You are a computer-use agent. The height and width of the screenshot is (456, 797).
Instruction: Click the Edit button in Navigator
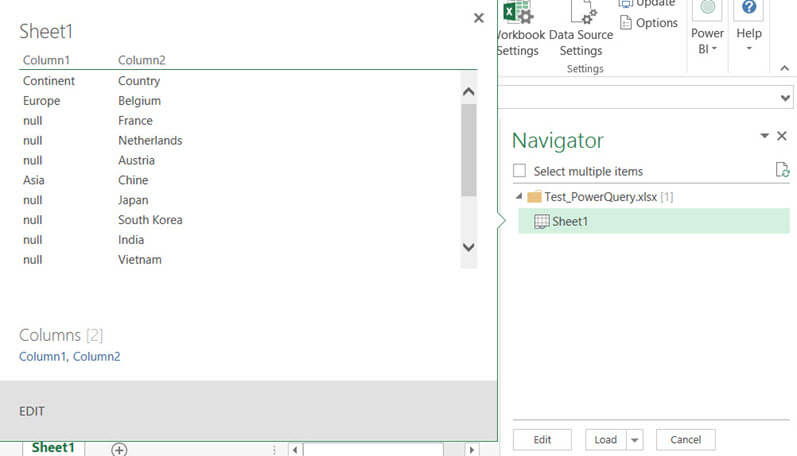542,440
